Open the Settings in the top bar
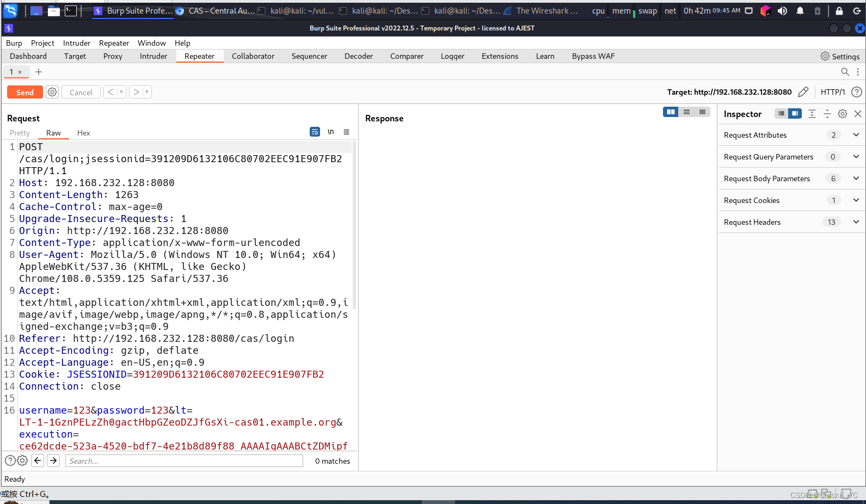Viewport: 866px width, 504px height. click(x=840, y=56)
